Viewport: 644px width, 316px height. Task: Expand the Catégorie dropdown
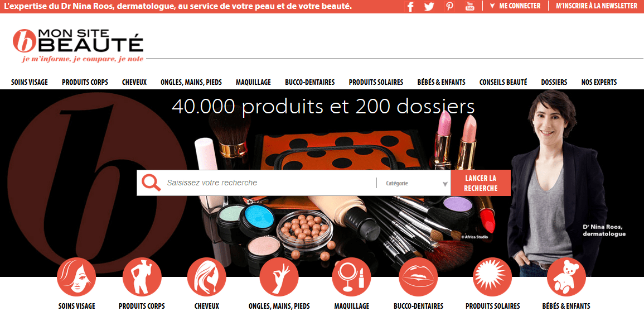414,183
